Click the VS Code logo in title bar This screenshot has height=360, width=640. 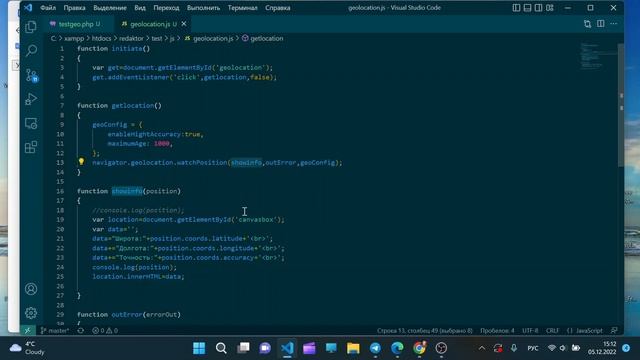click(28, 8)
